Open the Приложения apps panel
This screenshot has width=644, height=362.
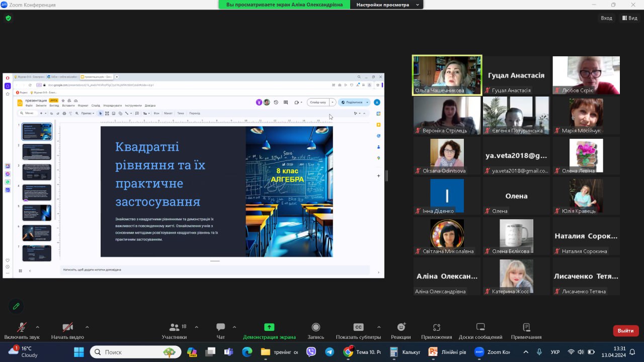point(436,327)
